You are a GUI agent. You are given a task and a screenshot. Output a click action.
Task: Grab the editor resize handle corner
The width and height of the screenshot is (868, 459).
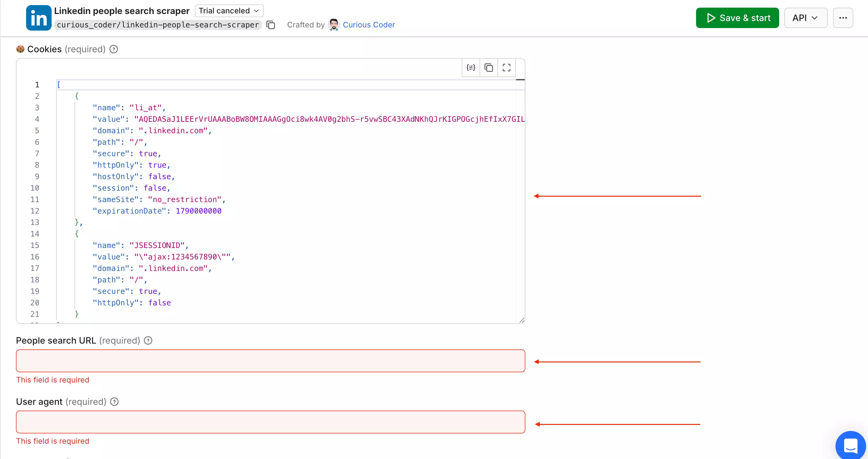pos(522,320)
